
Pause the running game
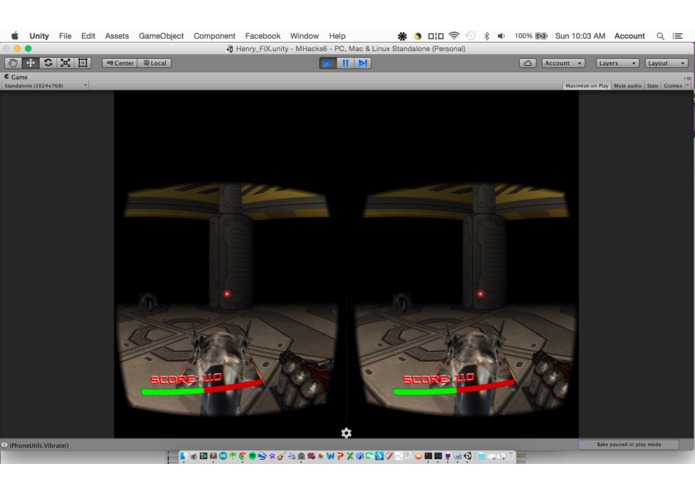[x=345, y=63]
